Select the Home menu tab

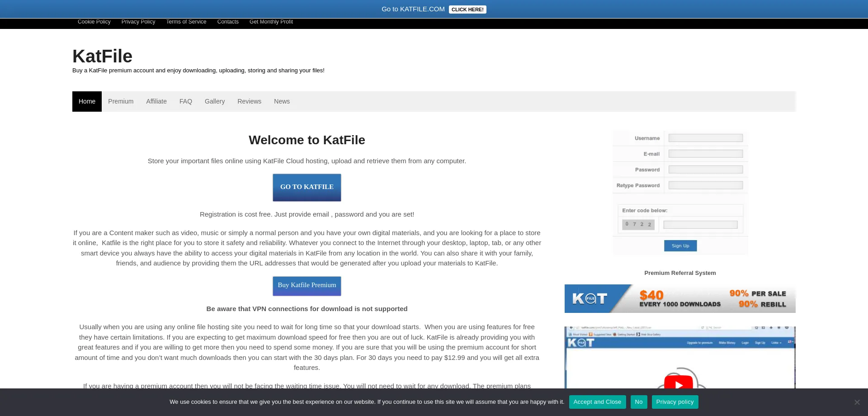pyautogui.click(x=87, y=101)
